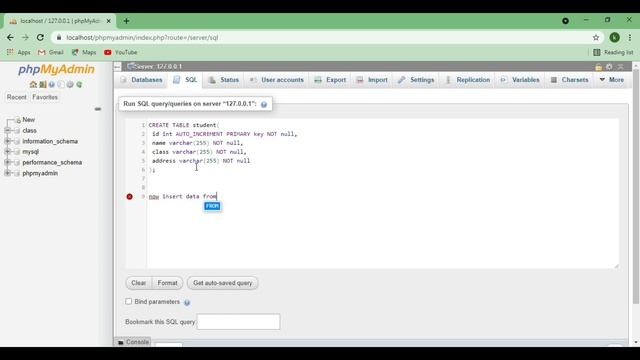Select the New database tree item
This screenshot has width=640, height=360.
[29, 120]
